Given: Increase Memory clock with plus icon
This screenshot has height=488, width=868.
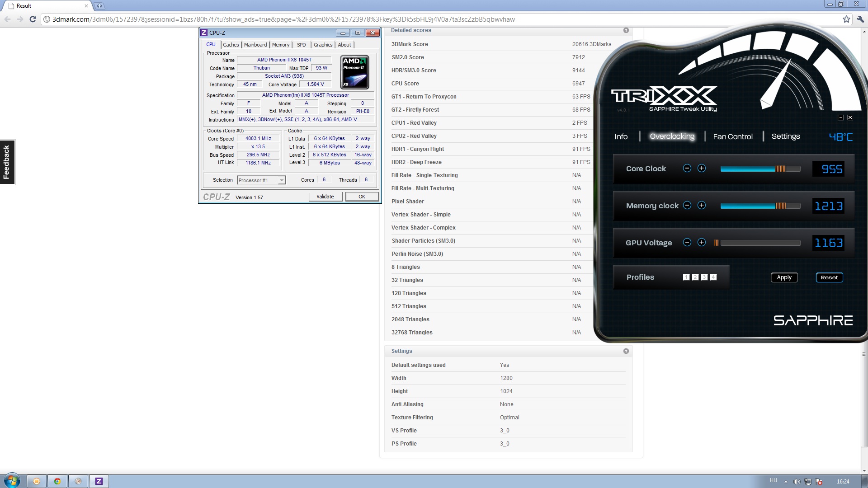Looking at the screenshot, I should (702, 205).
